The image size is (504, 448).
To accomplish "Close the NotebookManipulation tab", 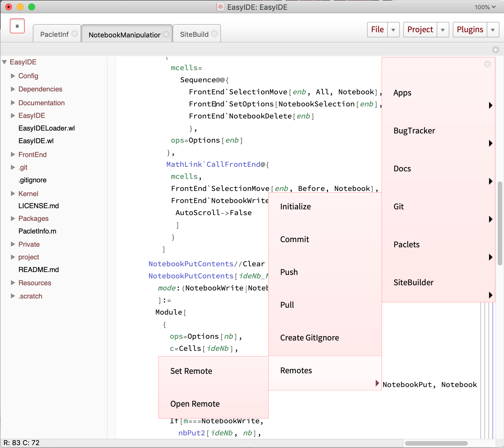I will [x=166, y=34].
